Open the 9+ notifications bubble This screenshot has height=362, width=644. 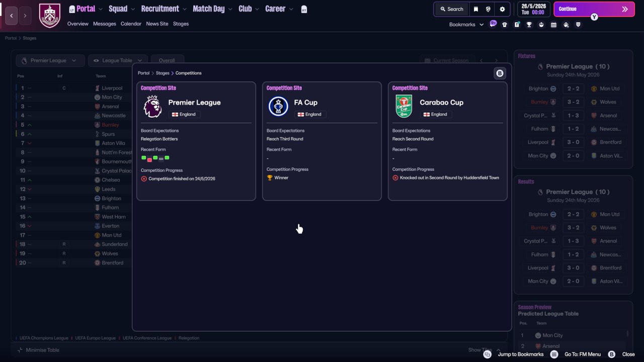coord(493,23)
